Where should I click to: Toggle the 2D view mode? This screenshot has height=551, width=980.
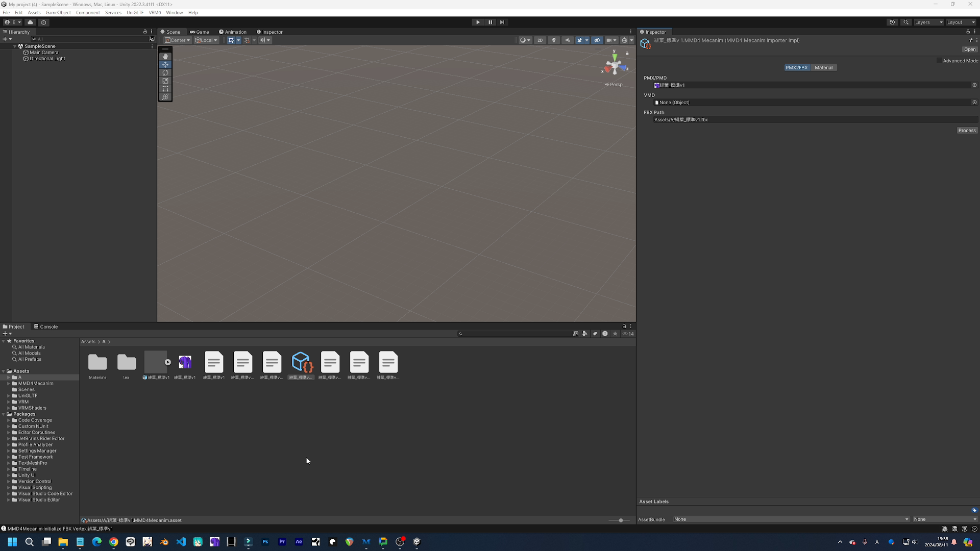[x=540, y=40]
